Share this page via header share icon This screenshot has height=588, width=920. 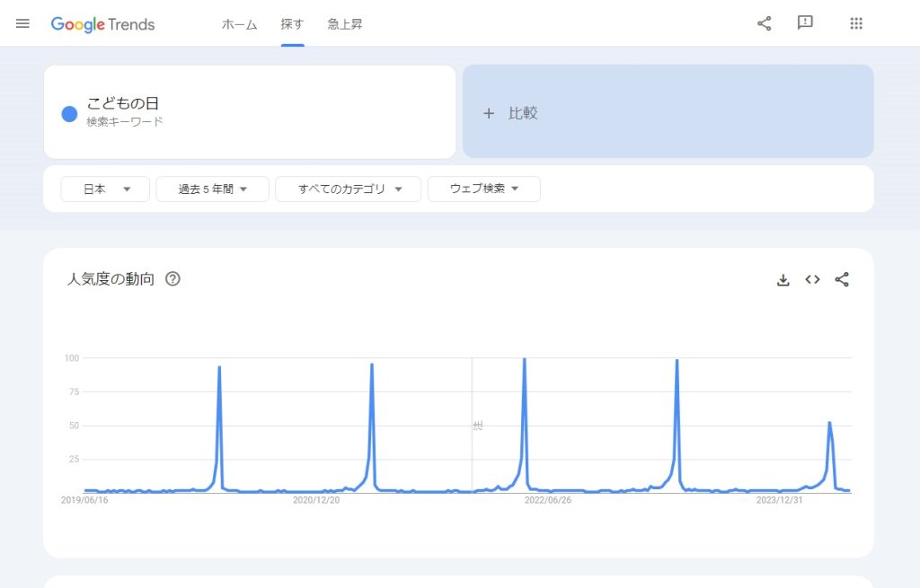[x=764, y=23]
